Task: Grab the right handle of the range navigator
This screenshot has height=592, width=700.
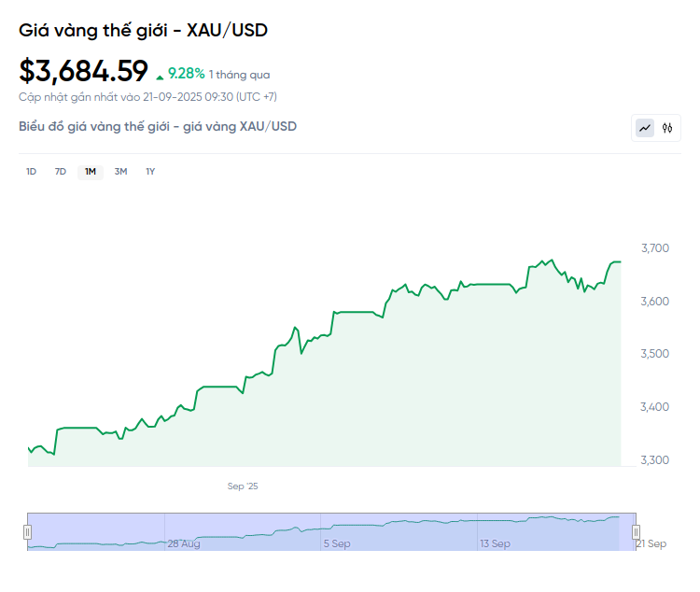Action: pyautogui.click(x=637, y=532)
